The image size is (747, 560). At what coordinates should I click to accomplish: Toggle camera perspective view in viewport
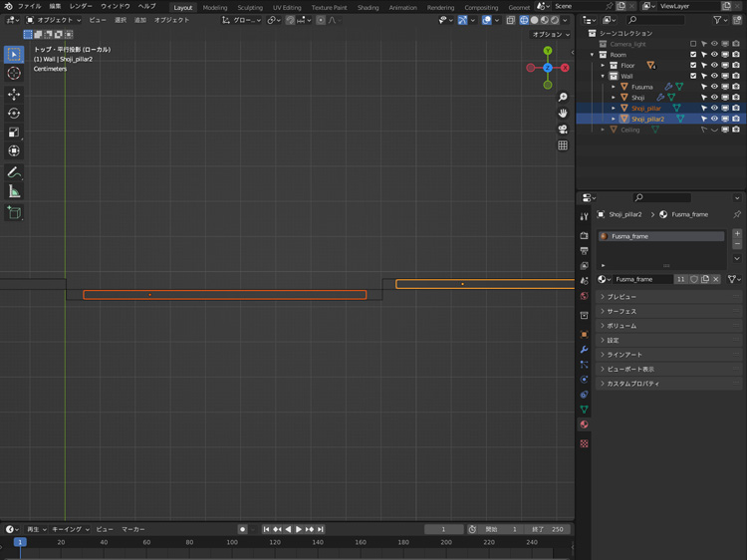pos(563,130)
